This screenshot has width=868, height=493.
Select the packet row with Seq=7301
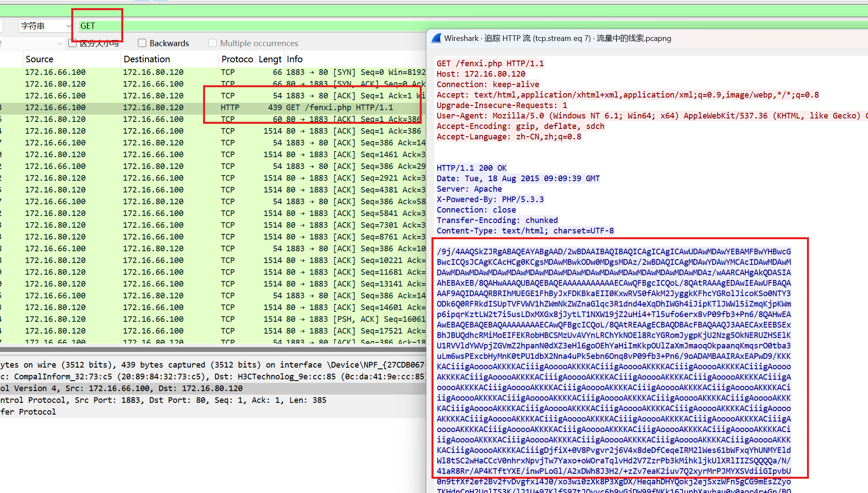point(213,225)
